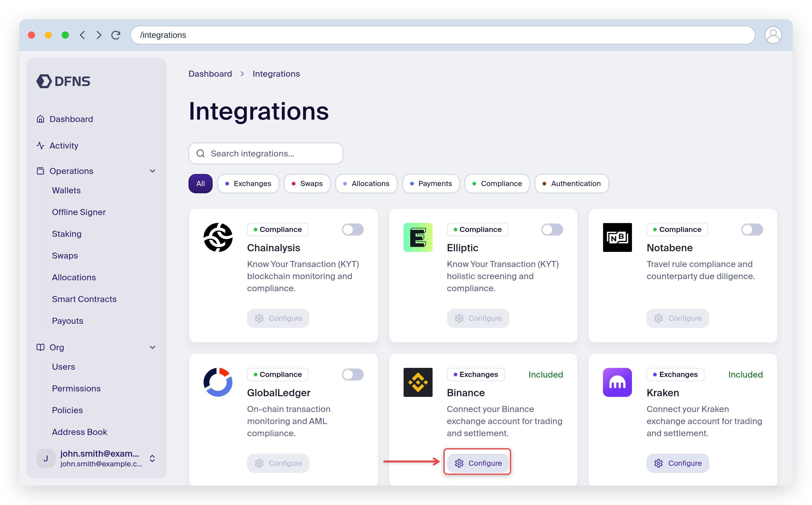Click the Kraken Included label
Image resolution: width=812 pixels, height=505 pixels.
pyautogui.click(x=745, y=375)
